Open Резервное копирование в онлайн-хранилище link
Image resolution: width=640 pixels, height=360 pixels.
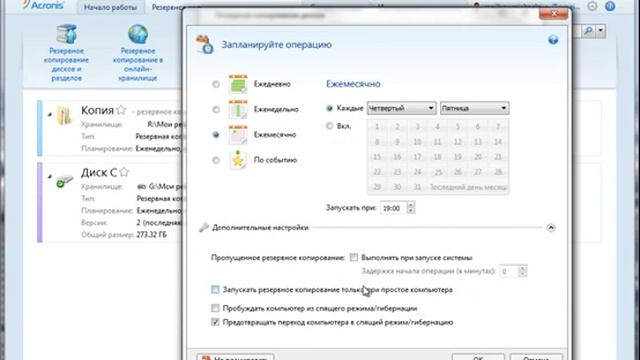point(138,64)
